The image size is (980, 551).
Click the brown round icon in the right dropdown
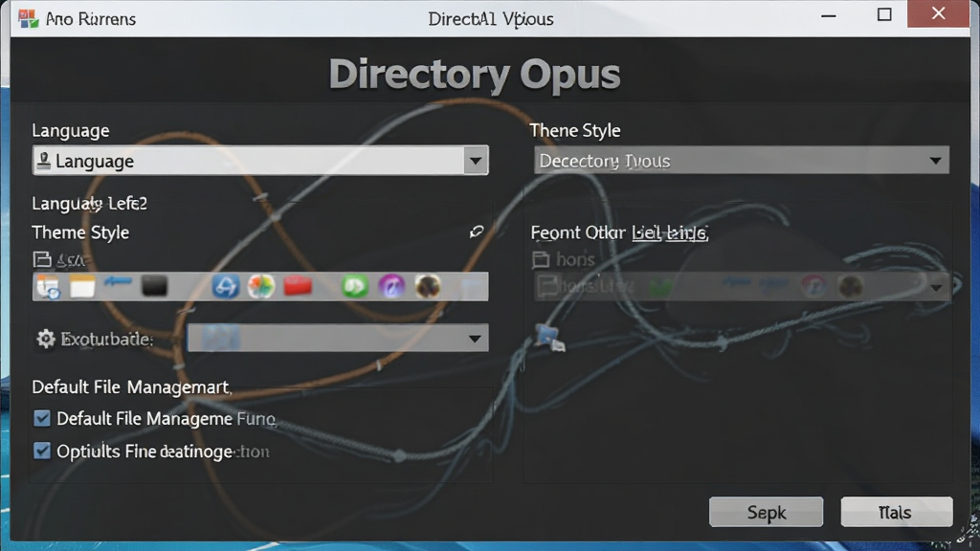[x=851, y=287]
